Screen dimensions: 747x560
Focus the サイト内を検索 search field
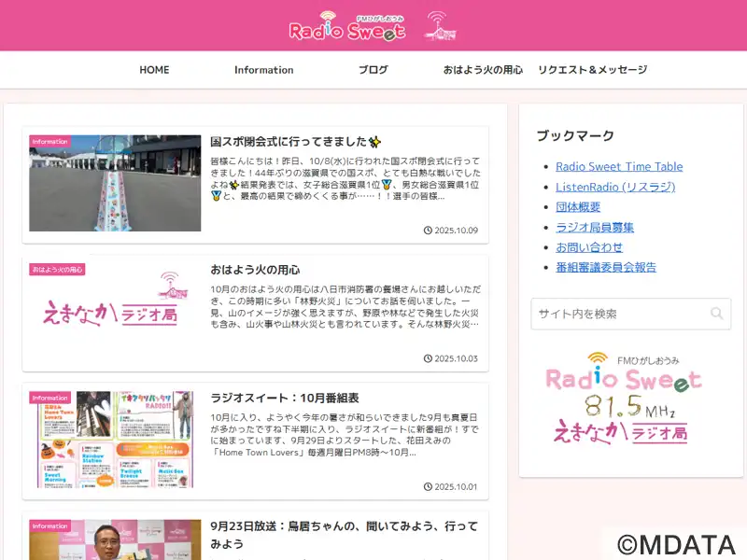[631, 314]
